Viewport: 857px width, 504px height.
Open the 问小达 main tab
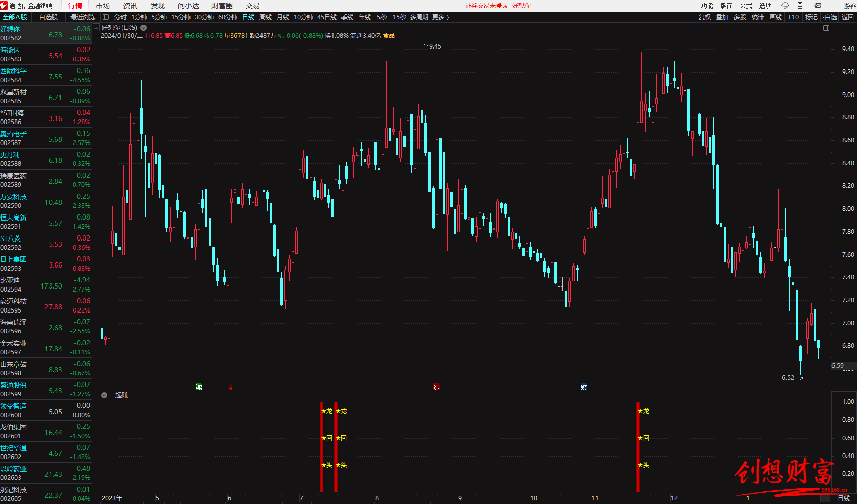[188, 6]
